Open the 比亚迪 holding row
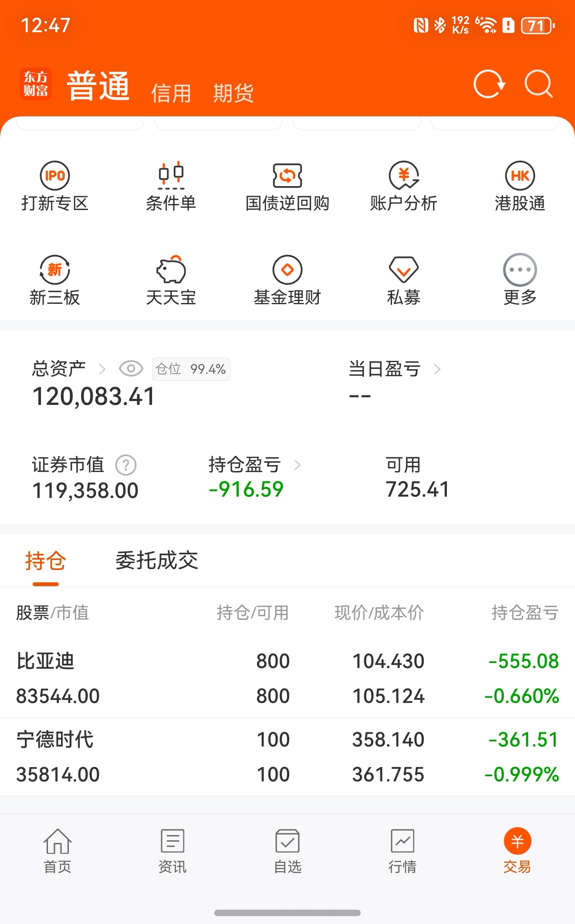Viewport: 575px width, 924px height. click(x=287, y=678)
